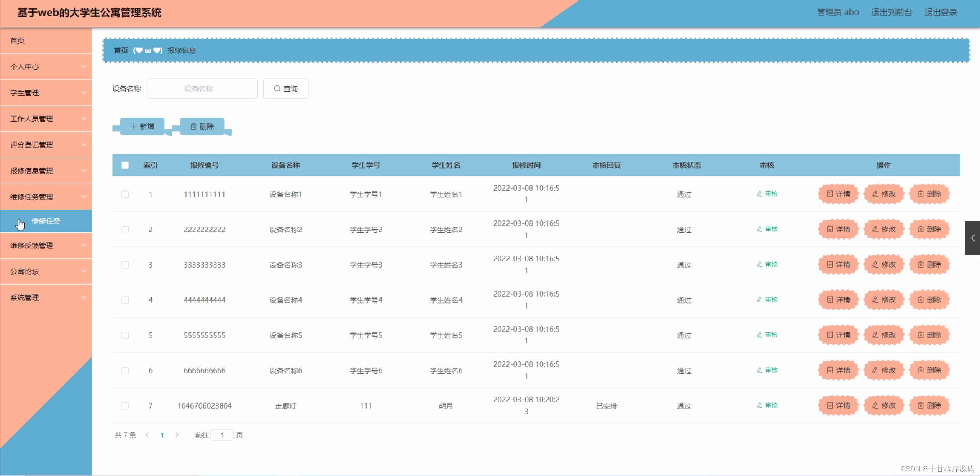Click 删除 trash button for row 7

(929, 405)
